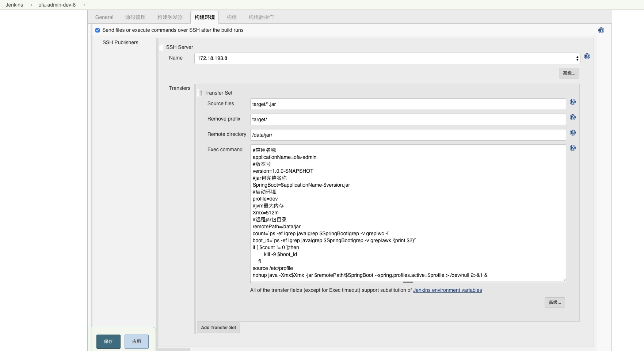This screenshot has height=351, width=644.
Task: Click Exec command textarea resize grip
Action: tap(564, 279)
